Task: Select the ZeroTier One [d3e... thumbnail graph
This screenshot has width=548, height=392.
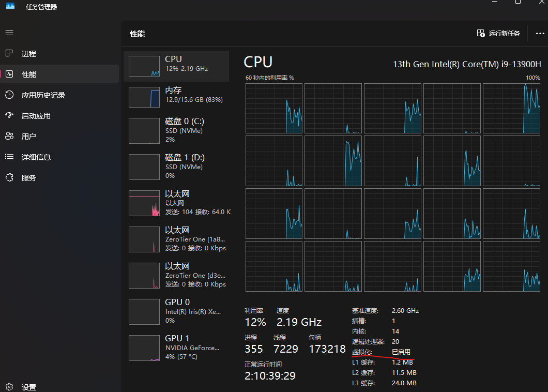Action: (x=144, y=276)
